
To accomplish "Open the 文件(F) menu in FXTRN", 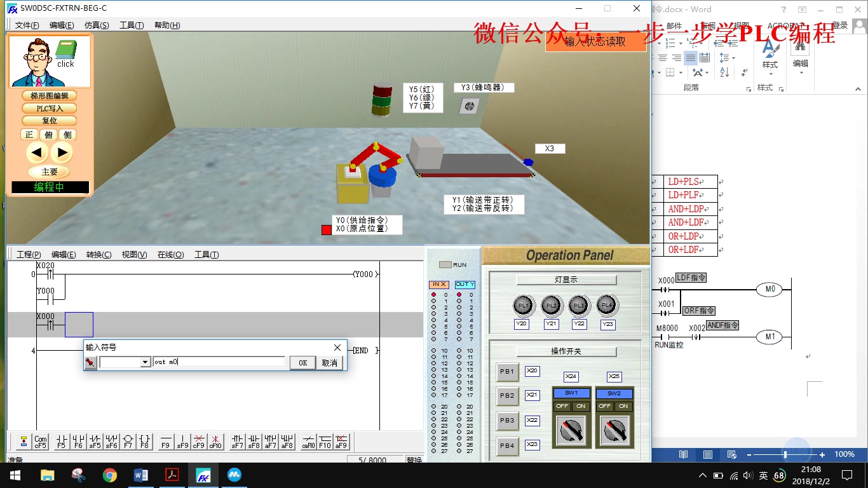I will coord(27,25).
